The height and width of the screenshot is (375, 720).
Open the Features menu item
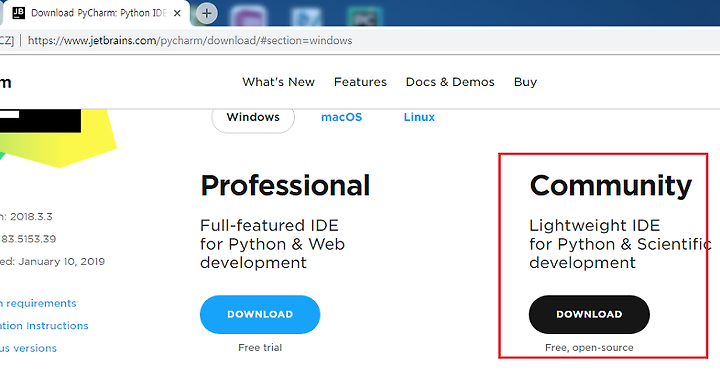coord(360,82)
